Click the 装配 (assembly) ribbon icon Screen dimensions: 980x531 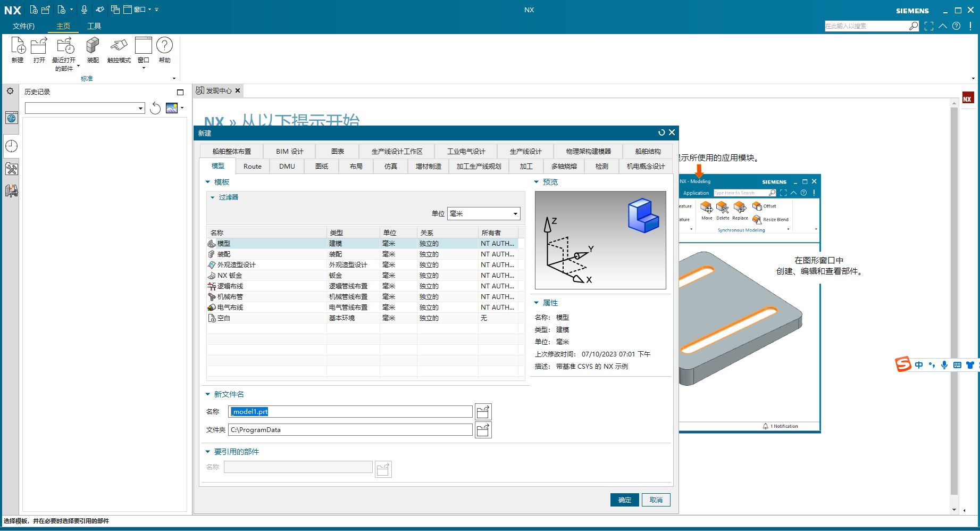(92, 51)
